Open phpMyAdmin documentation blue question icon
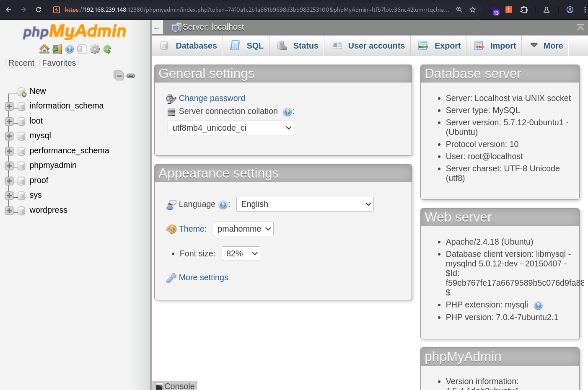Image resolution: width=588 pixels, height=390 pixels. pyautogui.click(x=70, y=49)
